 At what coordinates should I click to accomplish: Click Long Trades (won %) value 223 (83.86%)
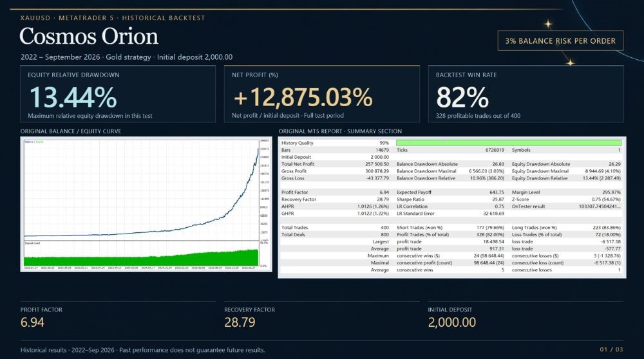tap(607, 227)
